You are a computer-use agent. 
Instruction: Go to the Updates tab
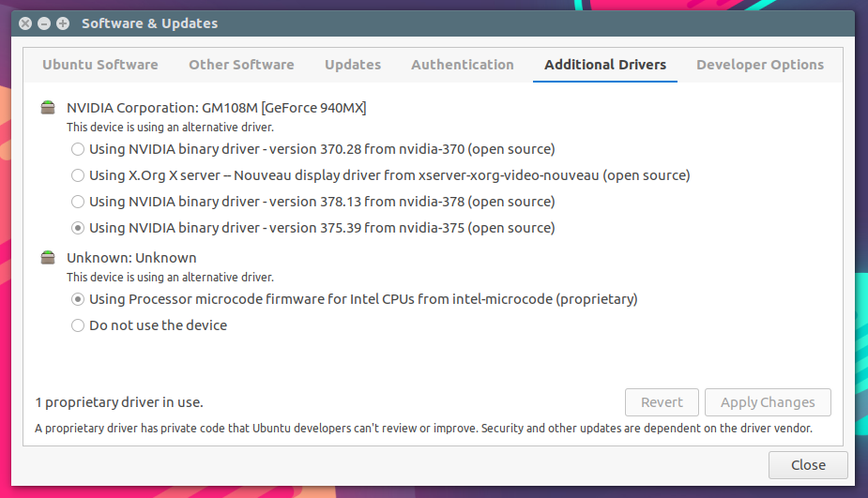(x=353, y=65)
